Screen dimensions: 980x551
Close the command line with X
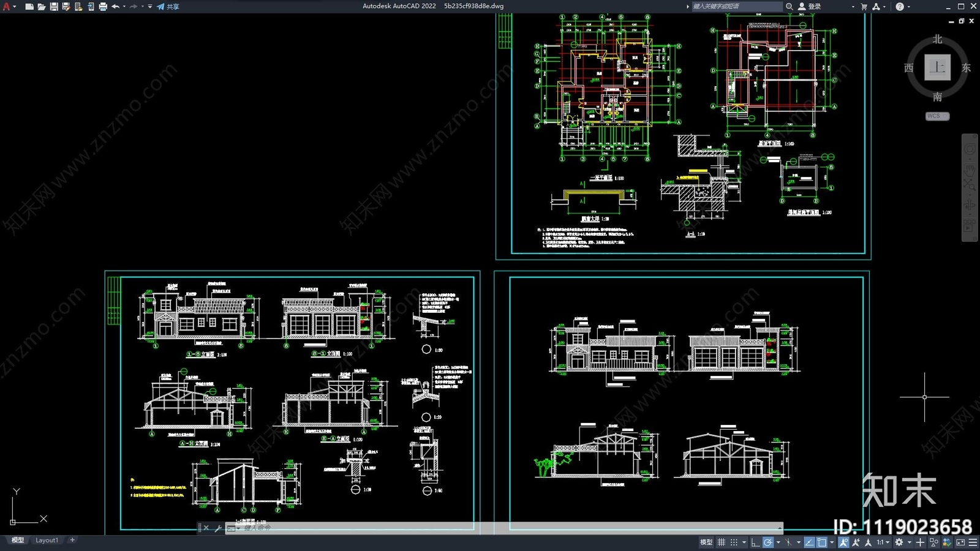(206, 528)
